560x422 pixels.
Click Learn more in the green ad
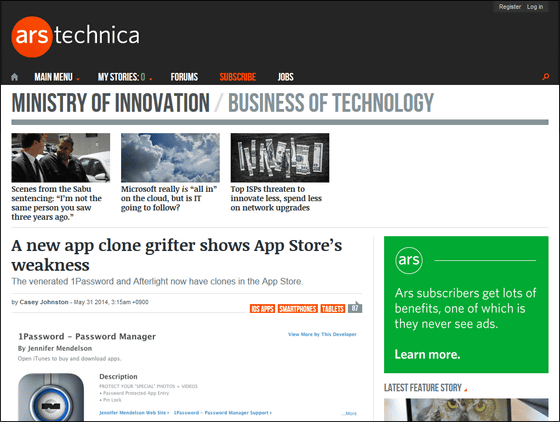point(428,355)
